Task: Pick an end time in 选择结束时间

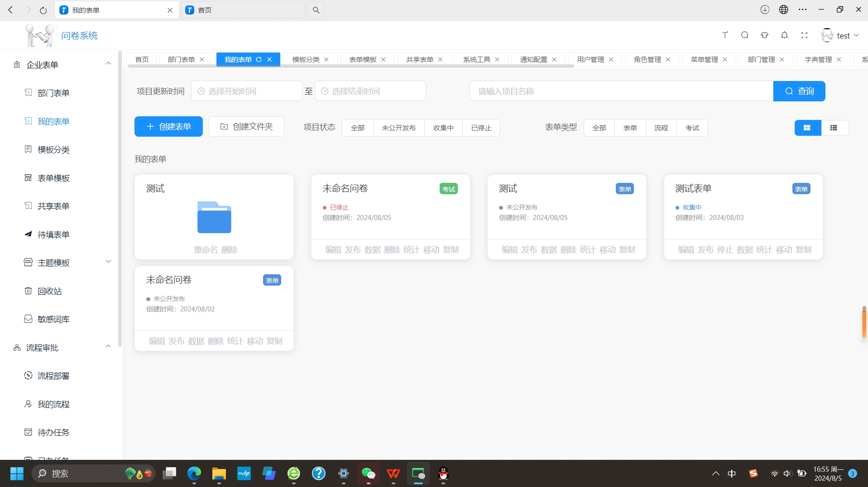Action: [370, 91]
